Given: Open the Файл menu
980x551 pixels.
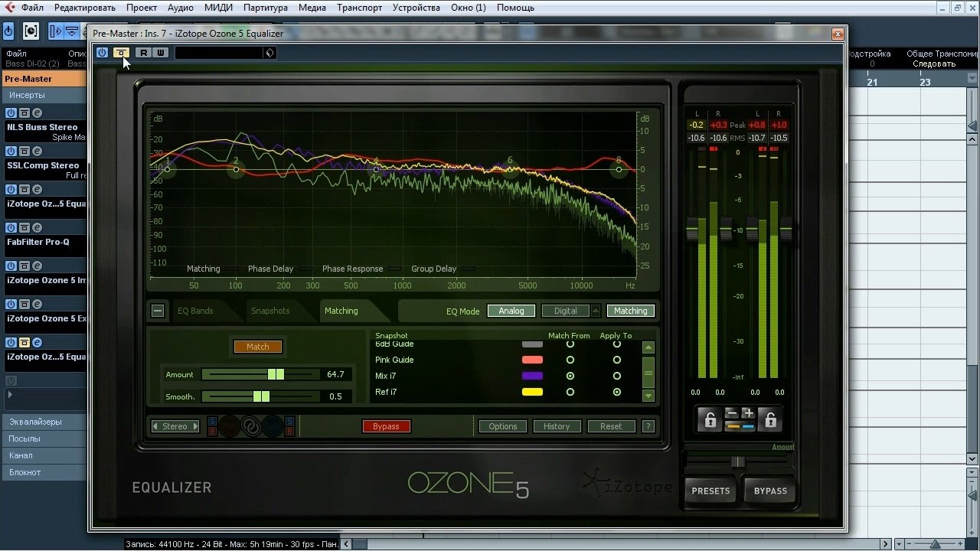Looking at the screenshot, I should (32, 8).
